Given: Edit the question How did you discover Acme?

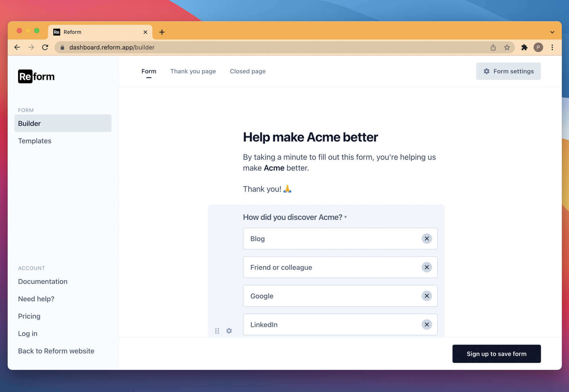Looking at the screenshot, I should click(x=292, y=217).
